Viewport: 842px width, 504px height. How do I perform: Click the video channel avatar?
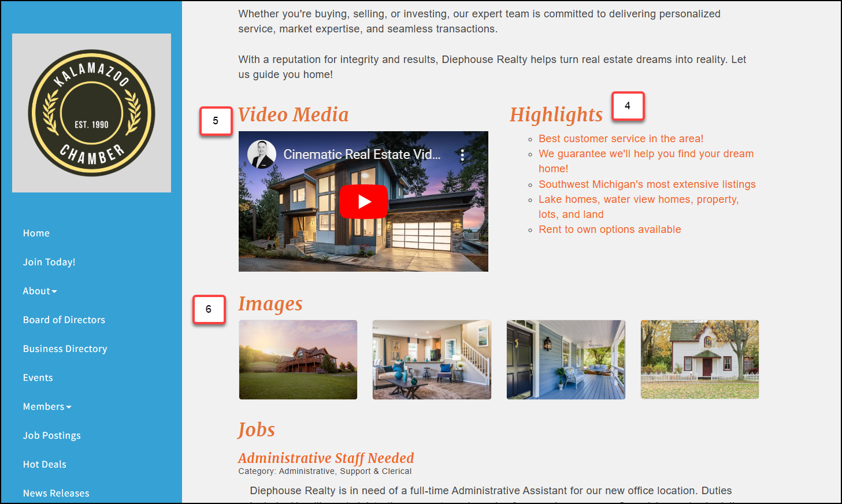point(262,154)
